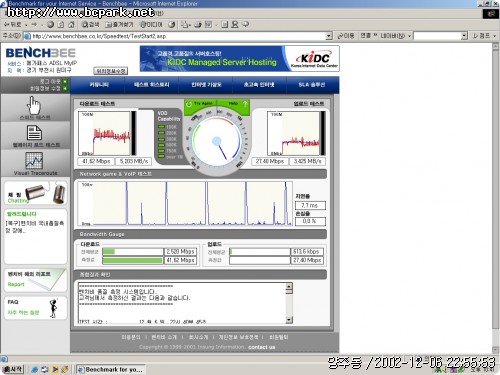Stop page loading with Stop icon
This screenshot has width=500, height=375.
click(x=50, y=24)
